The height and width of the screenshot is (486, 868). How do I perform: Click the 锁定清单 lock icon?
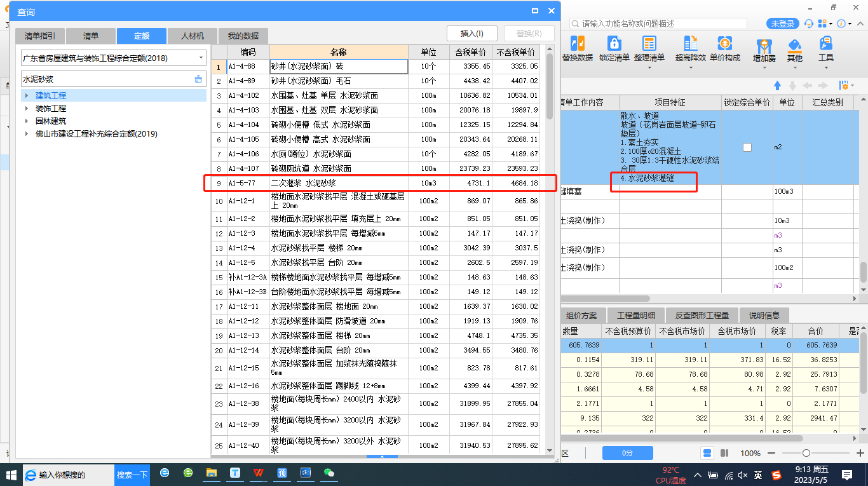coord(614,43)
